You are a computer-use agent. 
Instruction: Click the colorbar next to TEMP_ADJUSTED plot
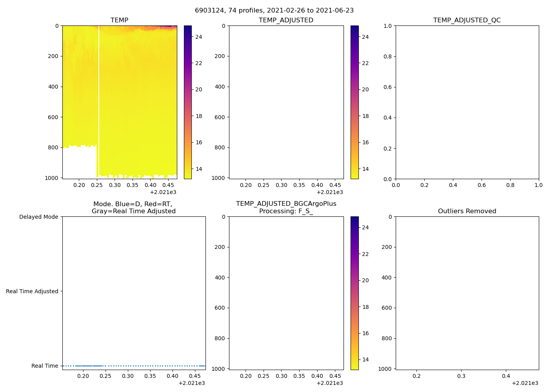354,102
